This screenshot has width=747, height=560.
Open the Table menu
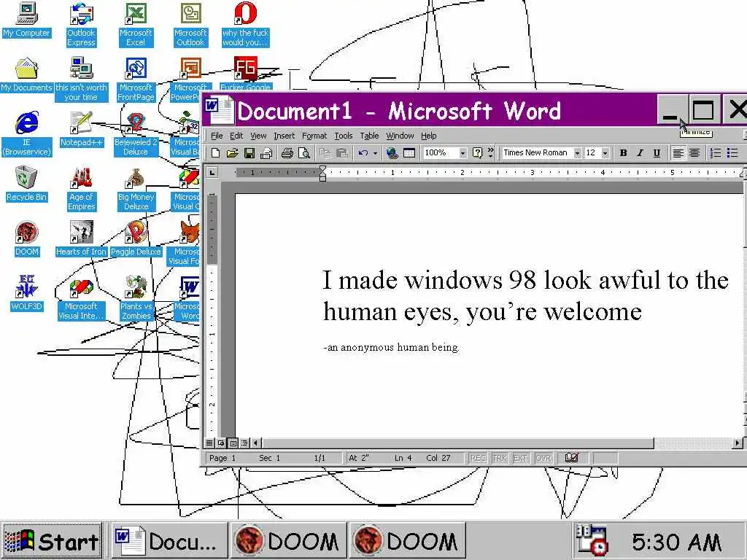coord(369,136)
